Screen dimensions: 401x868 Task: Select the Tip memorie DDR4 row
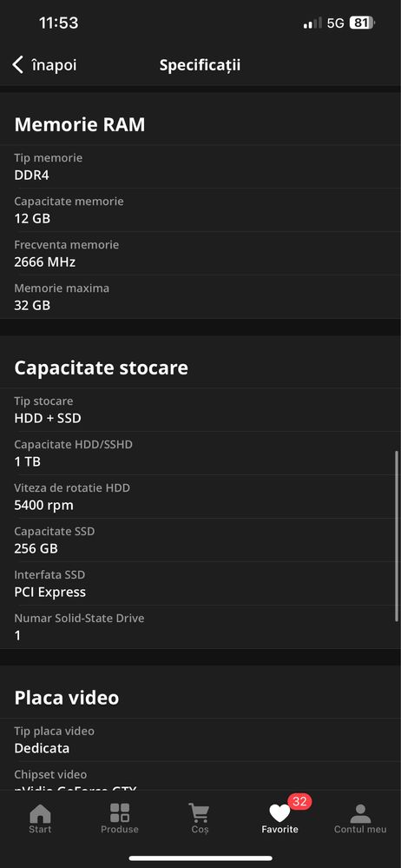200,167
